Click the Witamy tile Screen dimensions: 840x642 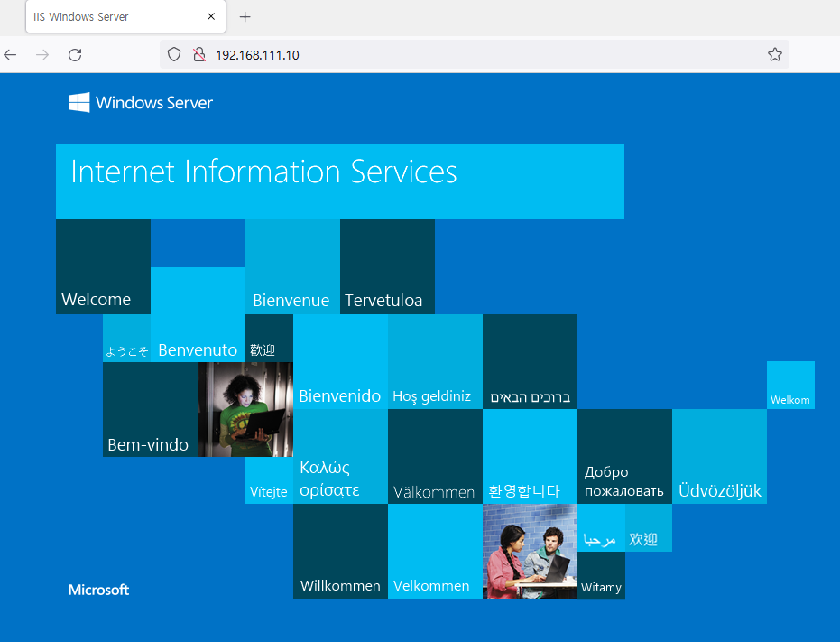(x=601, y=575)
